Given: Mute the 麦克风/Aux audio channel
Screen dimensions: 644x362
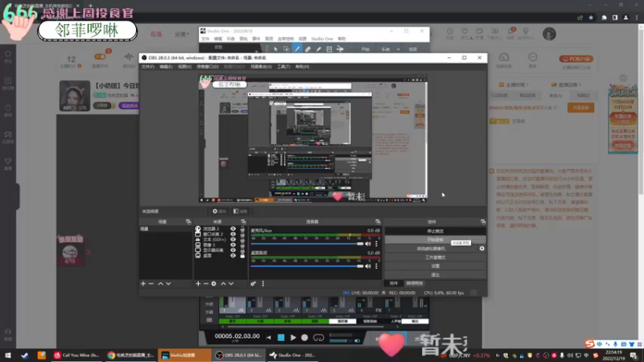Looking at the screenshot, I should [x=368, y=244].
